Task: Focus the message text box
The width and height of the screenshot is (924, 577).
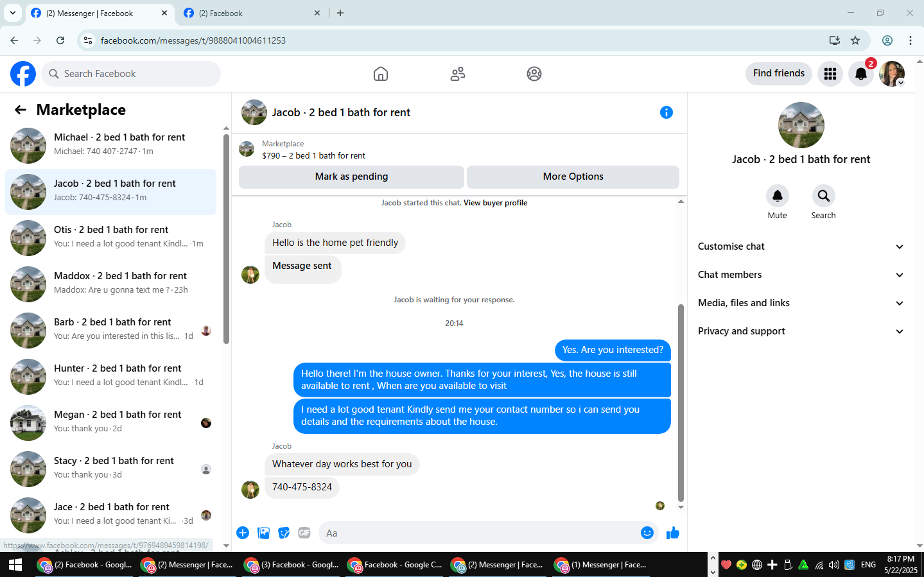Action: point(478,533)
